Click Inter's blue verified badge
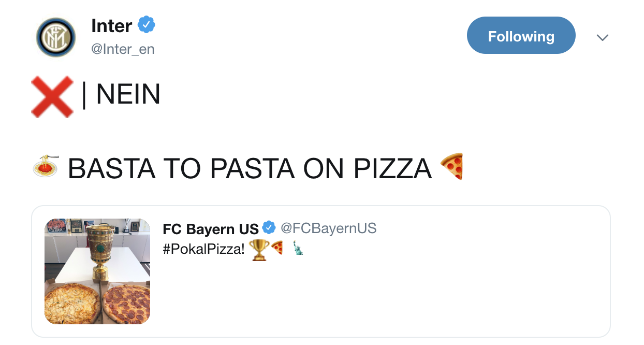Screen dimensions: 644x345 (147, 24)
